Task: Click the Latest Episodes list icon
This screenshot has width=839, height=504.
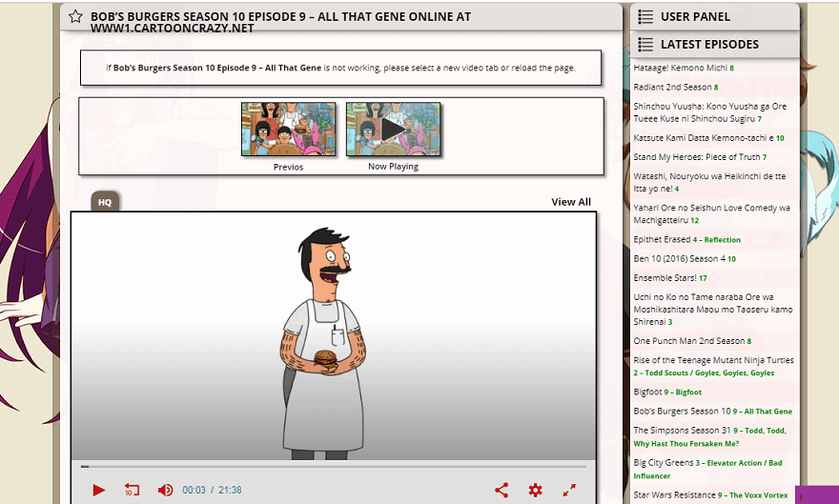Action: (645, 44)
